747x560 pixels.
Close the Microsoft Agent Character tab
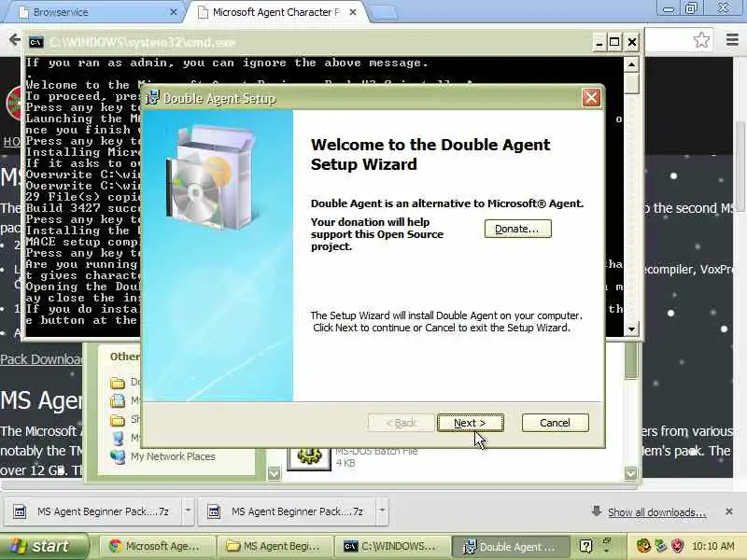pyautogui.click(x=353, y=12)
